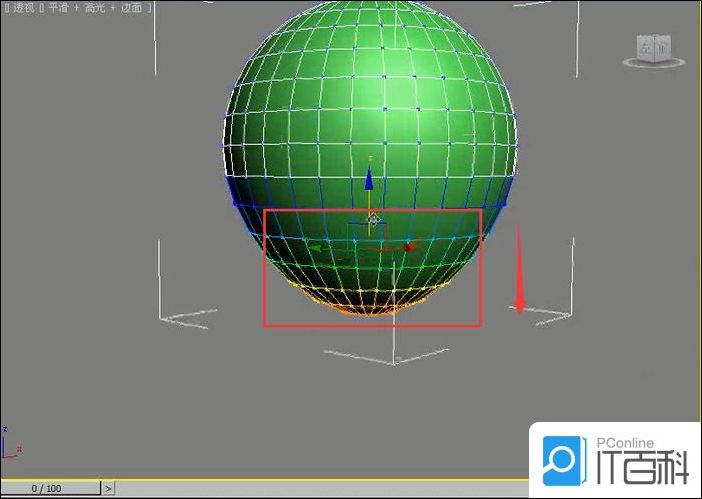Click the ViewCube in the viewport corner
Image resolution: width=702 pixels, height=499 pixels.
pos(654,47)
